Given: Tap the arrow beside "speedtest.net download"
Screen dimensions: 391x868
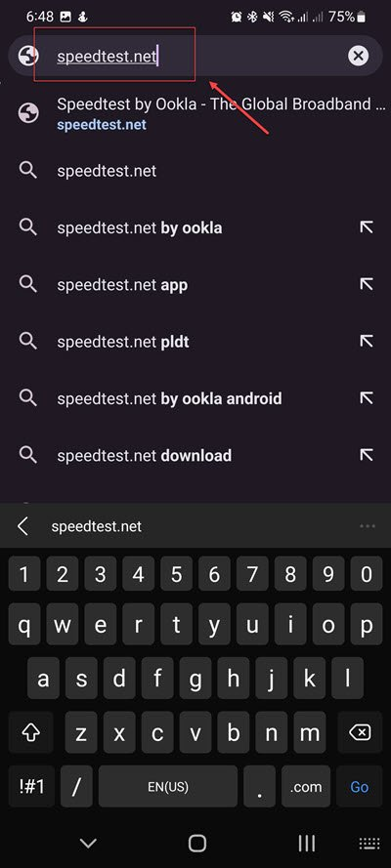Looking at the screenshot, I should pos(367,455).
